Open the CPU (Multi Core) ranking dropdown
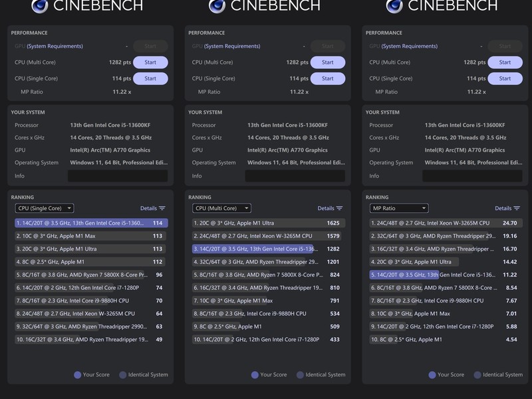This screenshot has width=532, height=399. 221,208
